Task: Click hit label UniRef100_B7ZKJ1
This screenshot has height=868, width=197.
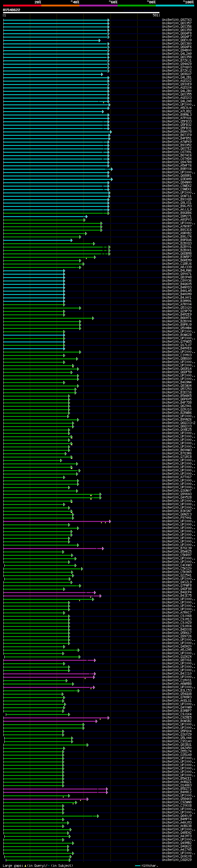Action: (177, 60)
